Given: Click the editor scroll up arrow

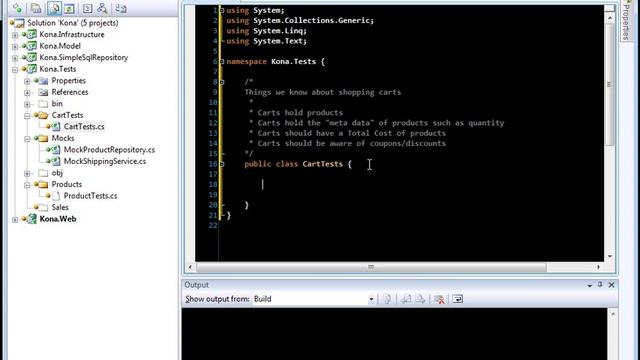Looking at the screenshot, I should click(610, 18).
